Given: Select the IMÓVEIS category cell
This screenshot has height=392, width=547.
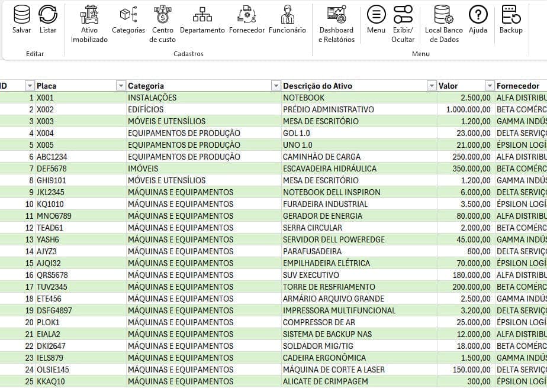Looking at the screenshot, I should pyautogui.click(x=204, y=169).
